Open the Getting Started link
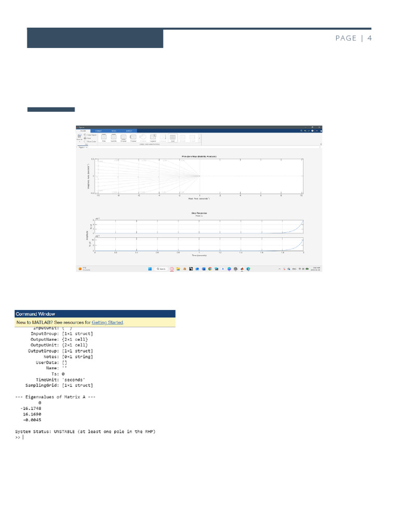 (x=107, y=322)
